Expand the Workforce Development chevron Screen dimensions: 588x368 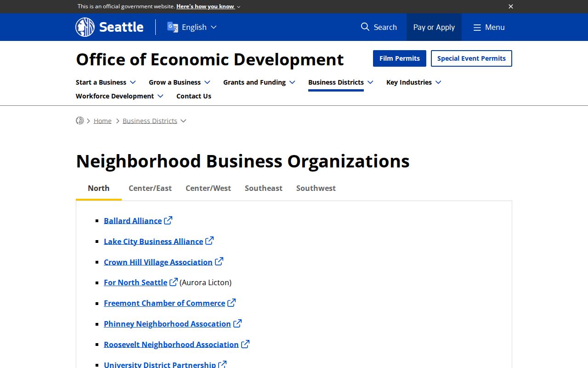coord(160,96)
